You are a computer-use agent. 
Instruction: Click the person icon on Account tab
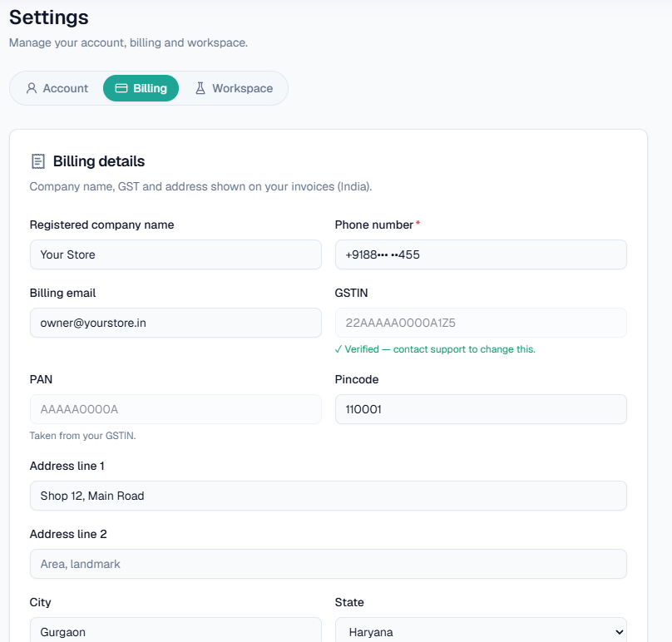32,88
